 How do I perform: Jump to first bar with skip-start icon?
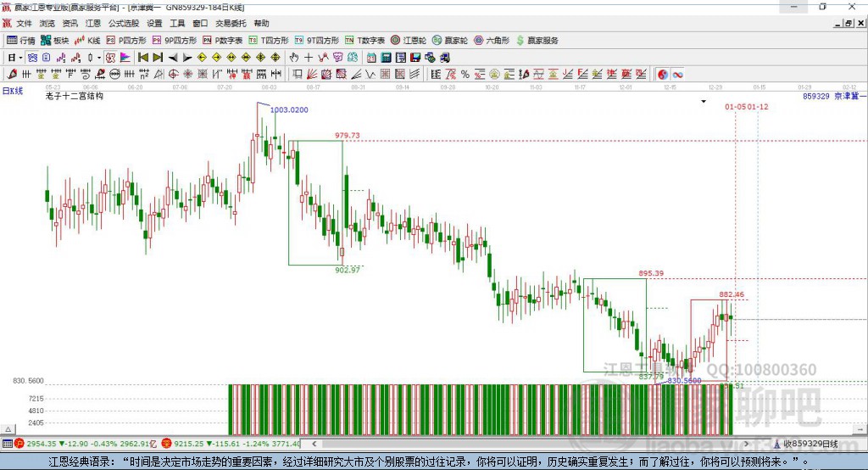pyautogui.click(x=142, y=58)
